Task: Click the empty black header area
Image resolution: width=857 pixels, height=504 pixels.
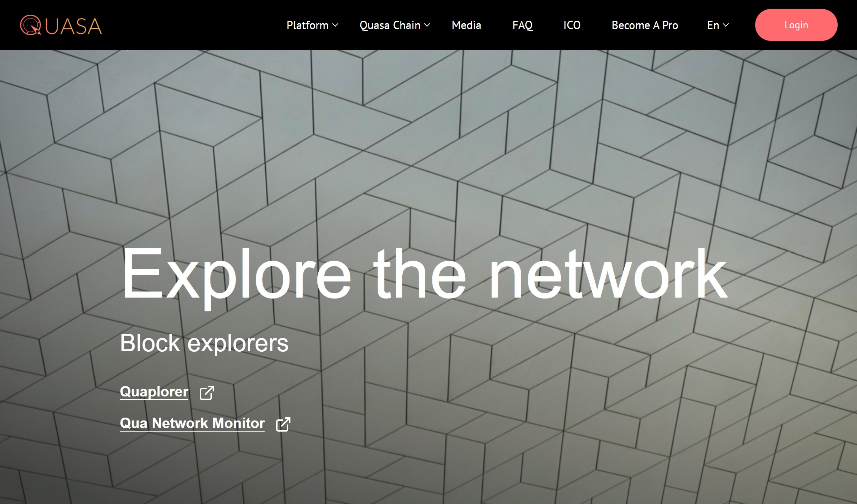Action: coord(194,25)
